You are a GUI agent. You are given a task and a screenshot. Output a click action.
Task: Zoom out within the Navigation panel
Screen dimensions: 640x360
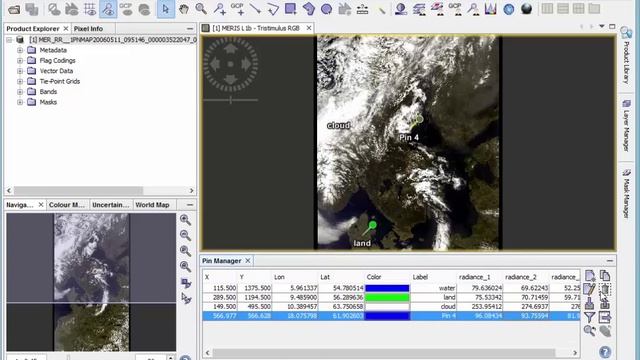pos(185,235)
